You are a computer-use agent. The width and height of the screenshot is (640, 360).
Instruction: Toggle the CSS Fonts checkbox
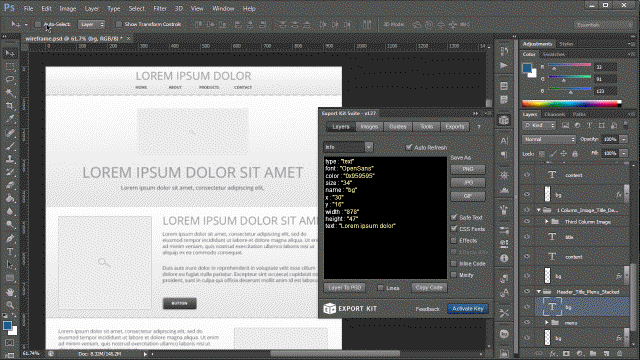tap(454, 229)
